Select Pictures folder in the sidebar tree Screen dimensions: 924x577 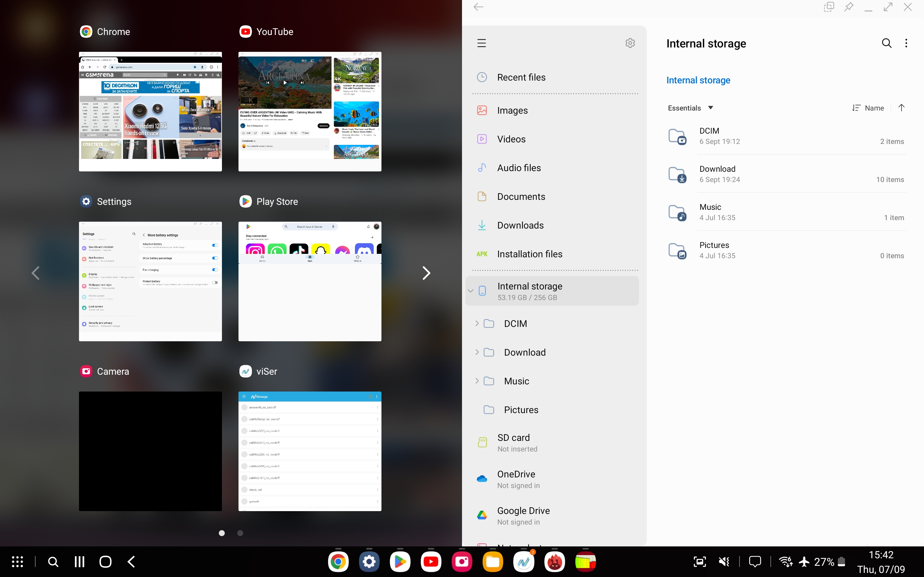coord(555,409)
